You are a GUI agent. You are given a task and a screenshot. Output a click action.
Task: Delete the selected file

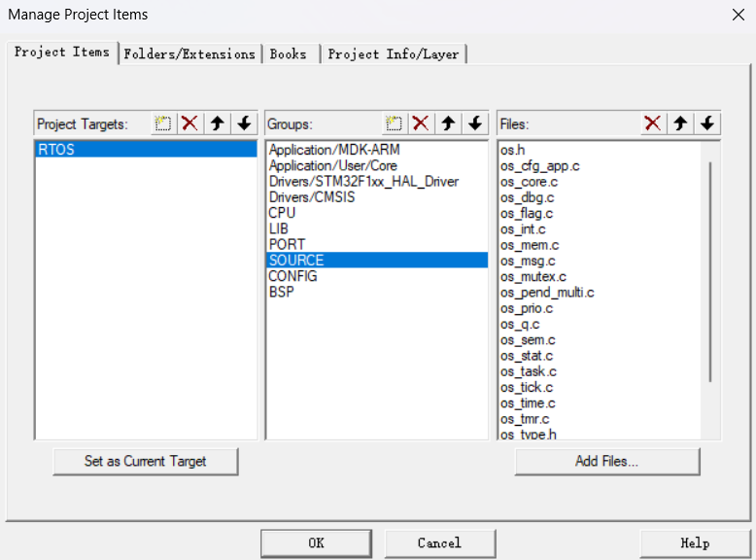coord(653,123)
